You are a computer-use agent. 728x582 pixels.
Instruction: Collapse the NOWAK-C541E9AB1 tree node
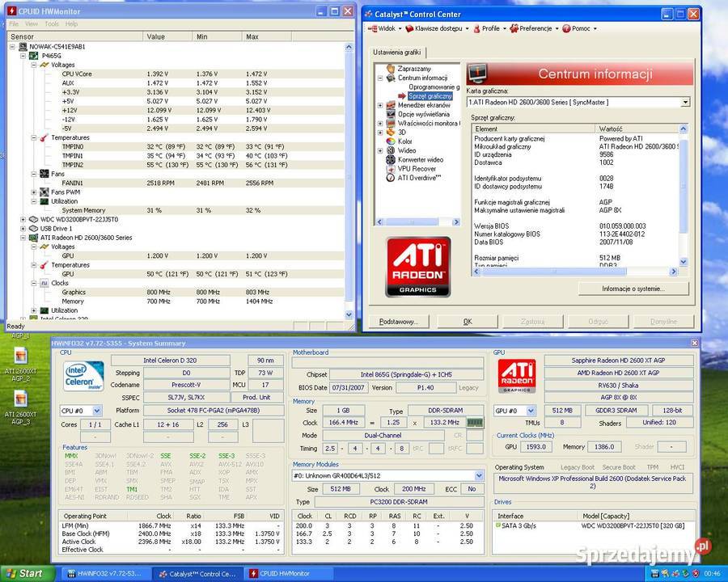pos(12,46)
